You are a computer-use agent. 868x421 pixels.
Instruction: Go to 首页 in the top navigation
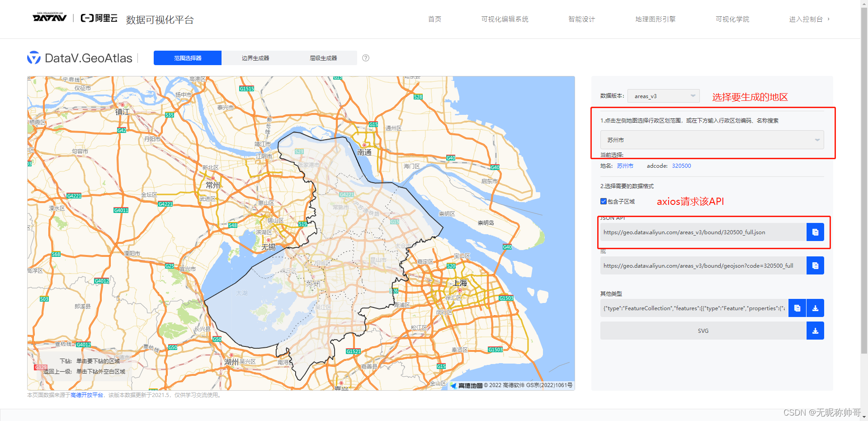(434, 19)
